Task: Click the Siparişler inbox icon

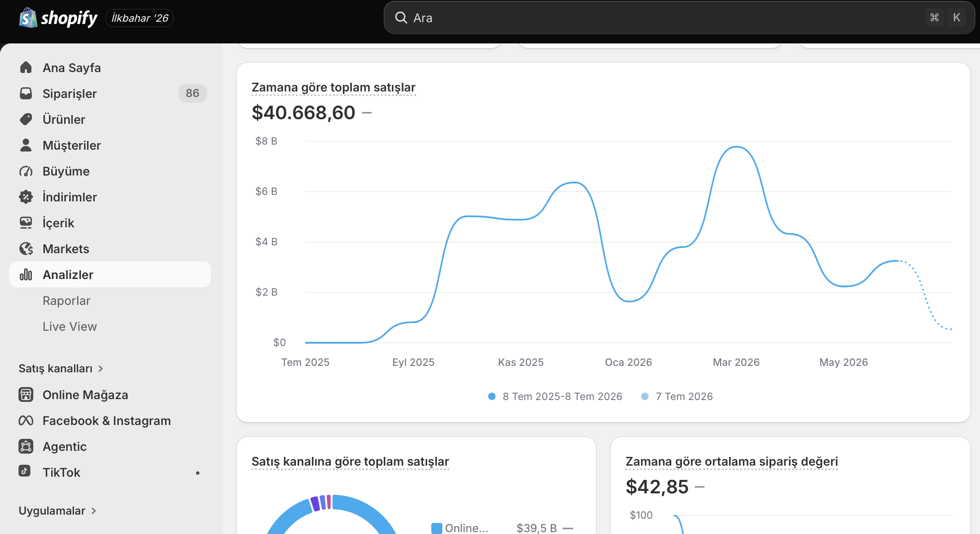Action: pyautogui.click(x=26, y=93)
